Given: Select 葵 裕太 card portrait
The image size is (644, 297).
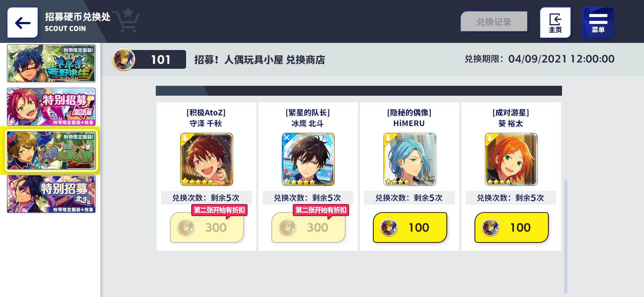Looking at the screenshot, I should pyautogui.click(x=511, y=159).
